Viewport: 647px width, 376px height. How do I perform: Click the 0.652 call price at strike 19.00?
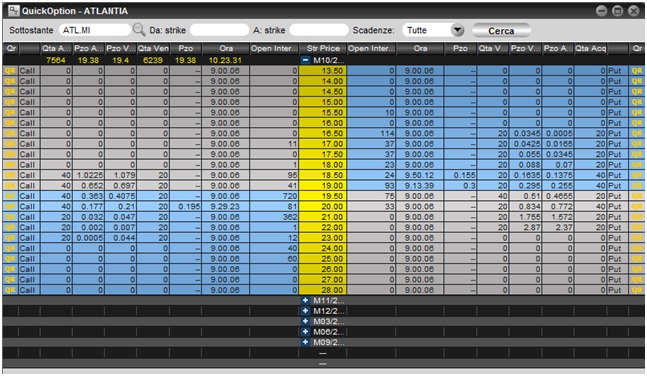pos(89,186)
